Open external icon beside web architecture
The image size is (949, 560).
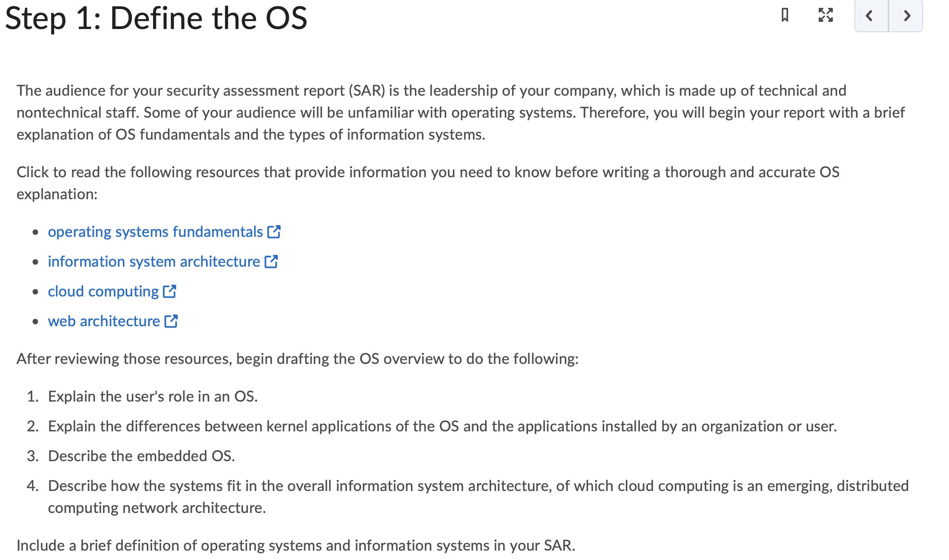(x=171, y=321)
